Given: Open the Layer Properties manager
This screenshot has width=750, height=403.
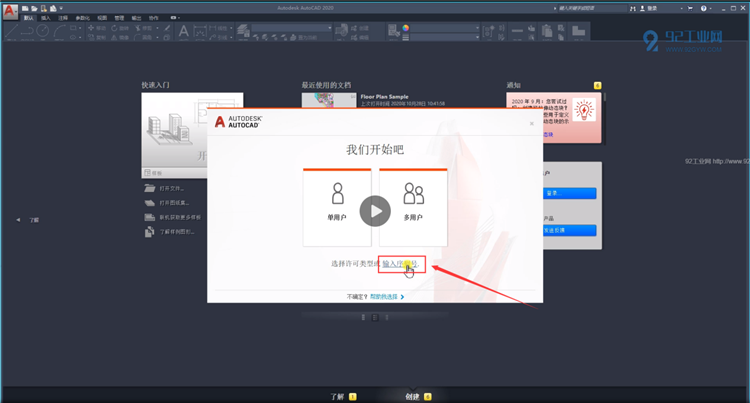Looking at the screenshot, I should 243,31.
